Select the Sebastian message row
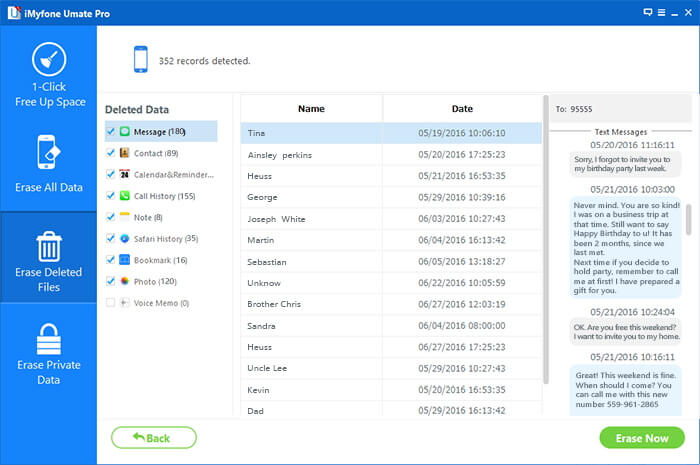The height and width of the screenshot is (465, 700). tap(391, 262)
